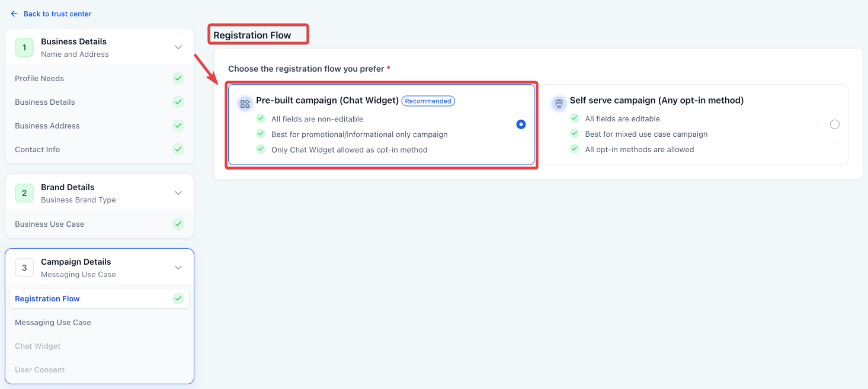This screenshot has width=868, height=389.
Task: Click the step 1 number badge
Action: [x=24, y=47]
